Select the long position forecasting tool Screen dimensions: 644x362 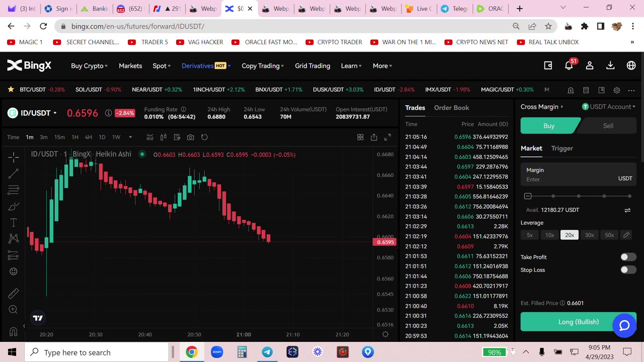(14, 255)
